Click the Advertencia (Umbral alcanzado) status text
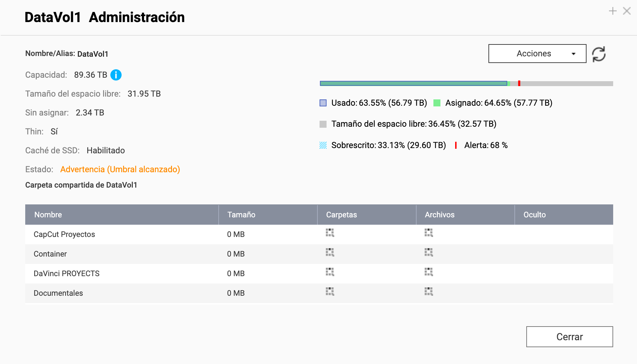Image resolution: width=637 pixels, height=364 pixels. pos(120,169)
